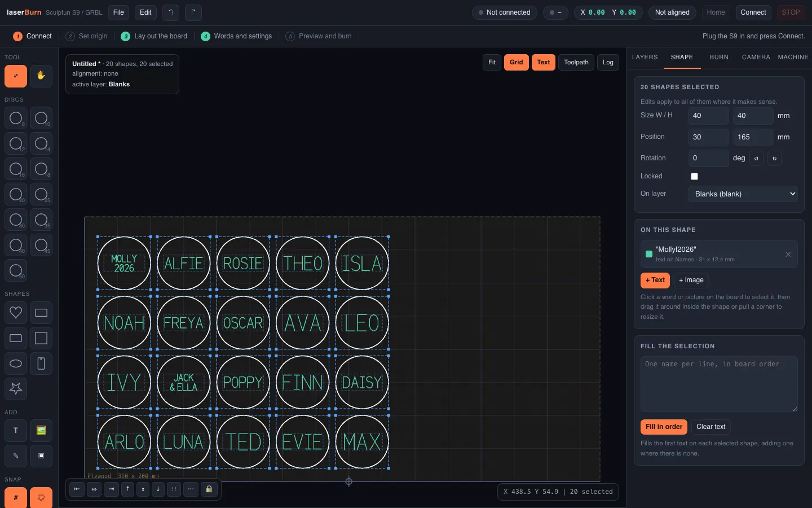
Task: Rotate selection counter-clockwise
Action: click(757, 159)
